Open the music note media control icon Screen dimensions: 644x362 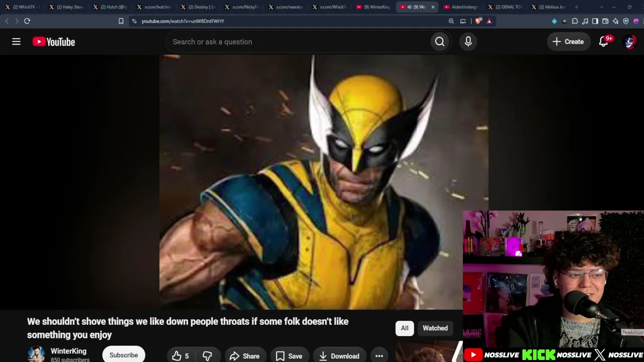coord(585,21)
